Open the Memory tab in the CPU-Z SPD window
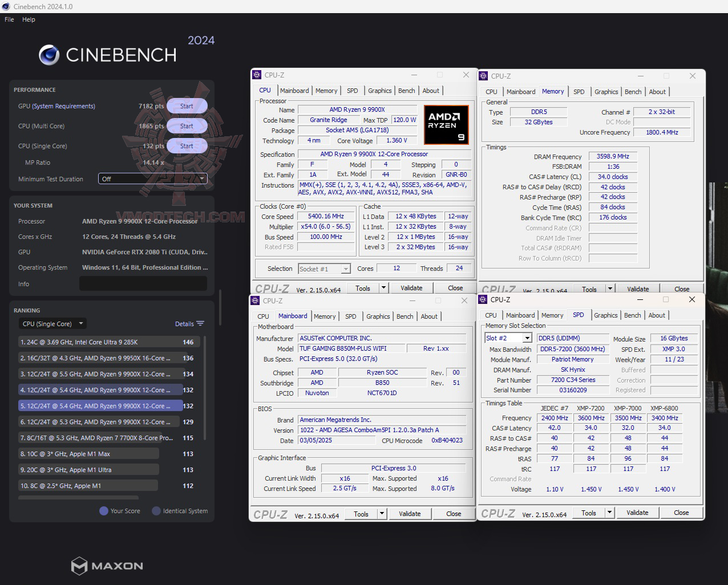728x585 pixels. coord(552,315)
